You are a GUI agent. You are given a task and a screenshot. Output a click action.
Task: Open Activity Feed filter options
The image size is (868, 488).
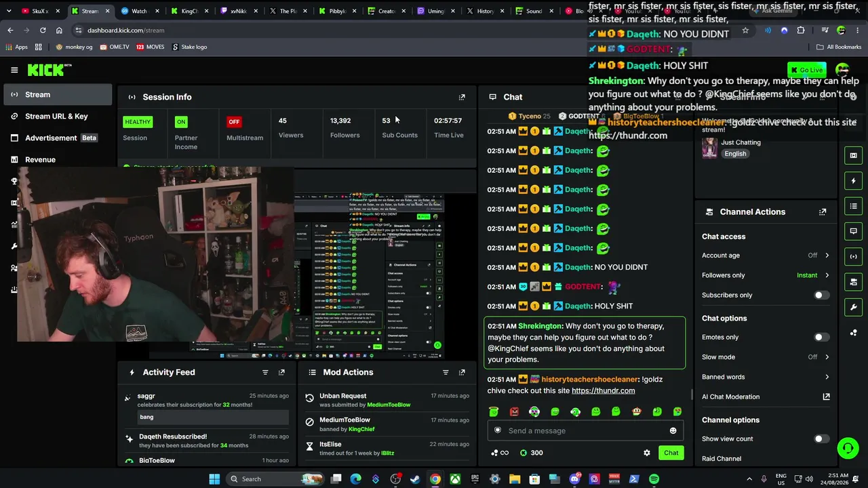coord(265,372)
